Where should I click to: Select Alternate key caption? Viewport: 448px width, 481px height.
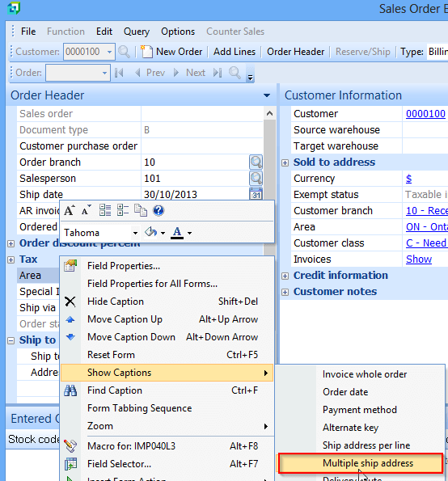tap(361, 428)
